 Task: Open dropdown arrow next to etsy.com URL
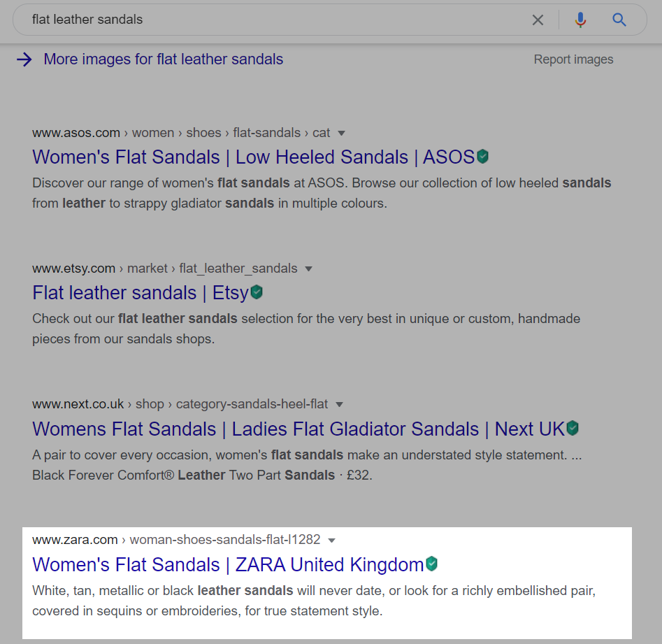click(308, 269)
